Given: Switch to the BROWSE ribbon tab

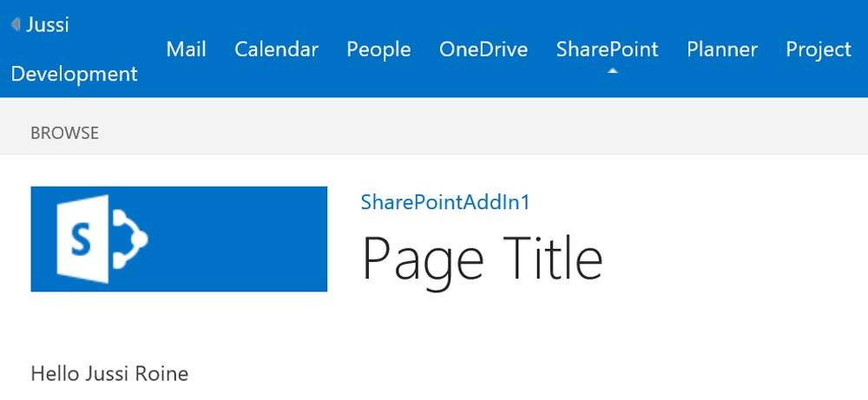Looking at the screenshot, I should click(x=64, y=134).
